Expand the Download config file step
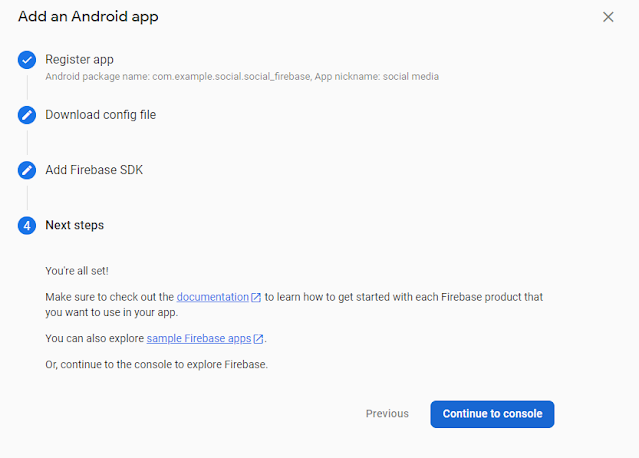 point(100,115)
